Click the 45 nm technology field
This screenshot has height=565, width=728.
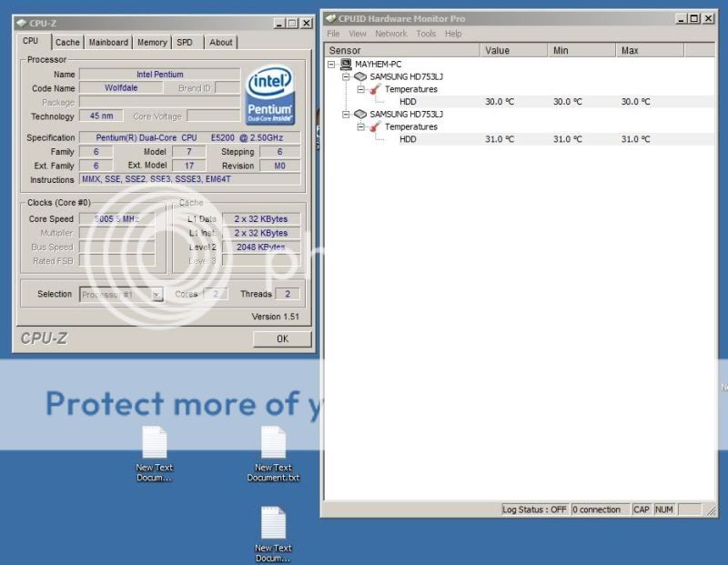coord(101,116)
